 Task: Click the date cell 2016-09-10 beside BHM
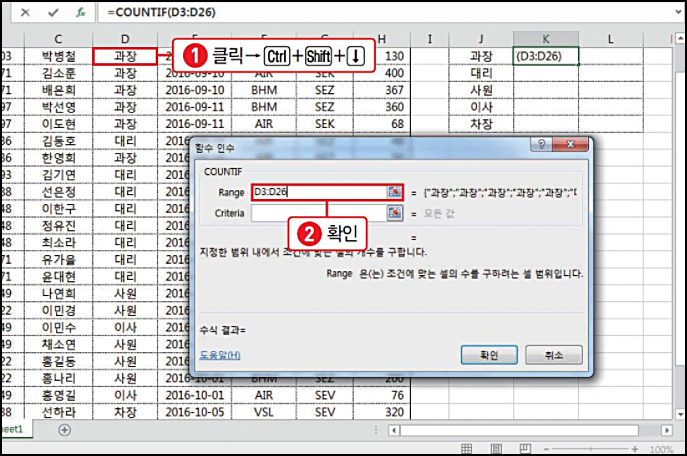click(195, 90)
